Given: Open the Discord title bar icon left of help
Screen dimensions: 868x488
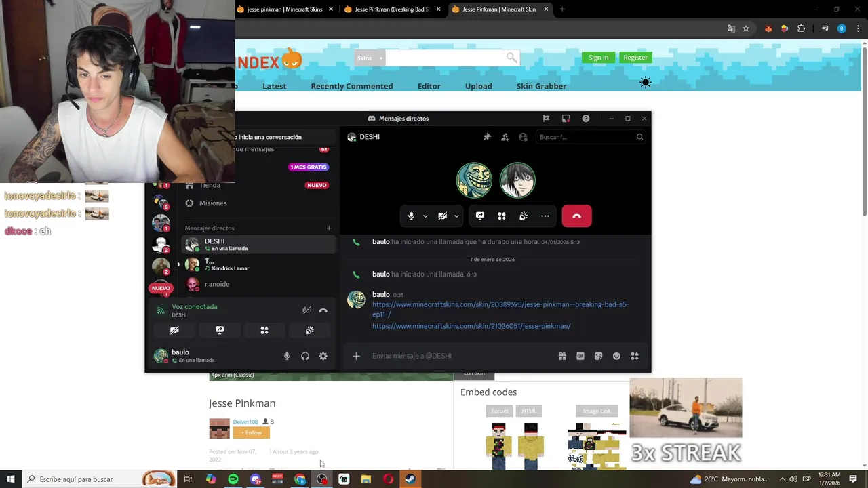Looking at the screenshot, I should (566, 119).
